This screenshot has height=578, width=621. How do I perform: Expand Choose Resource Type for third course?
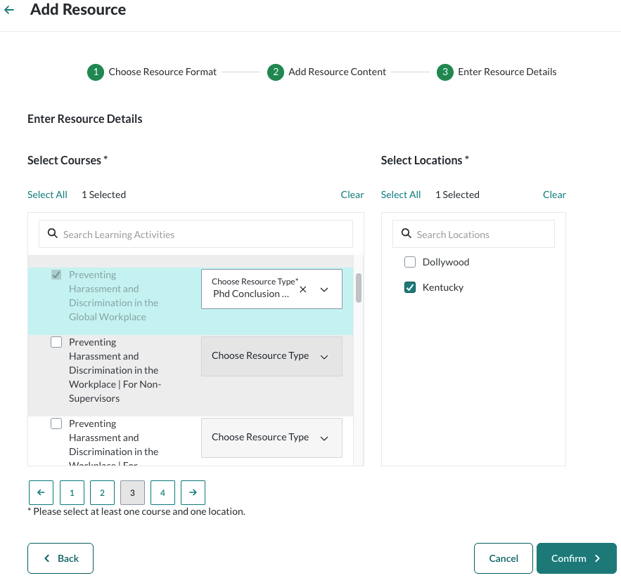[324, 438]
